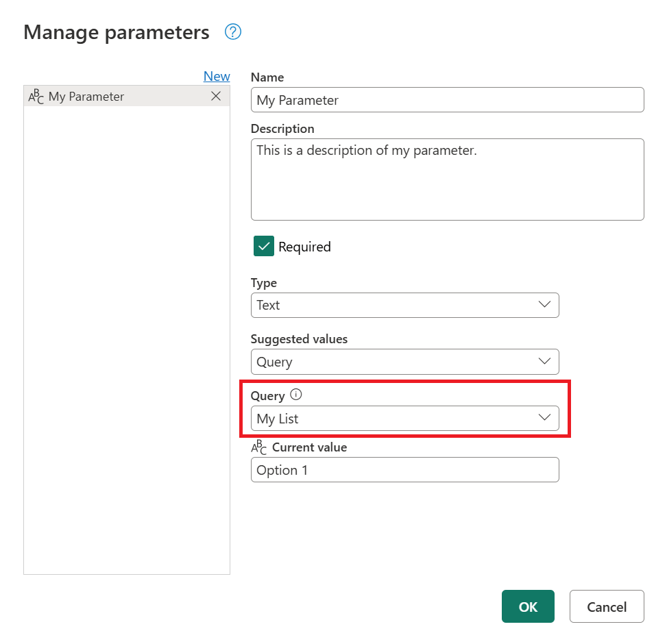Delete My Parameter using the X icon
667x644 pixels.
coord(216,96)
